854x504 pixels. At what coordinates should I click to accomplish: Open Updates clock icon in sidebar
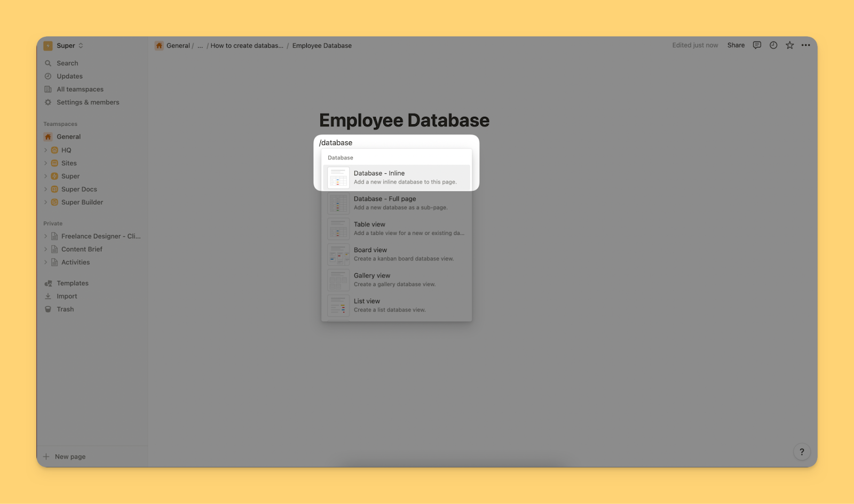(48, 76)
